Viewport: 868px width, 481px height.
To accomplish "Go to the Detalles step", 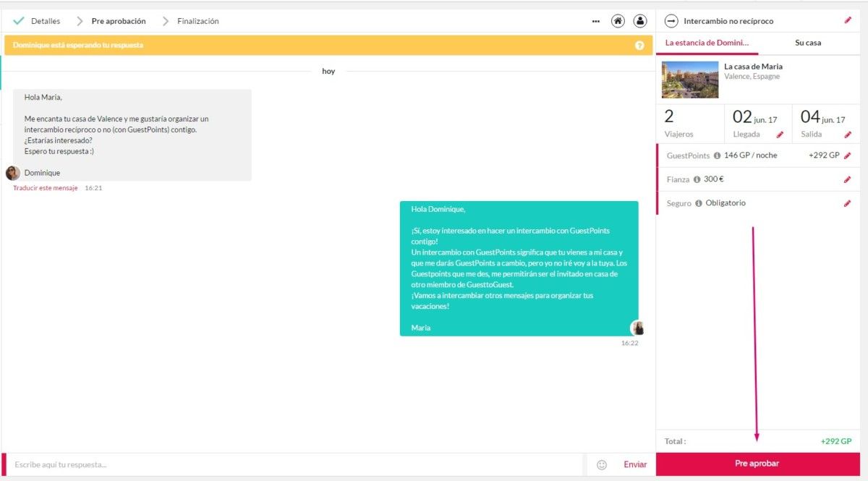I will coord(46,21).
